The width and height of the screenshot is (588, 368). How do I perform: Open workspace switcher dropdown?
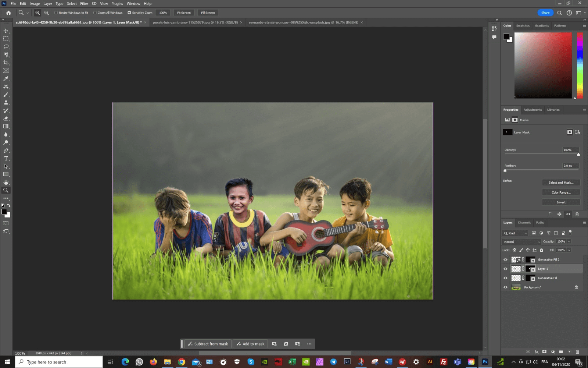pyautogui.click(x=580, y=13)
